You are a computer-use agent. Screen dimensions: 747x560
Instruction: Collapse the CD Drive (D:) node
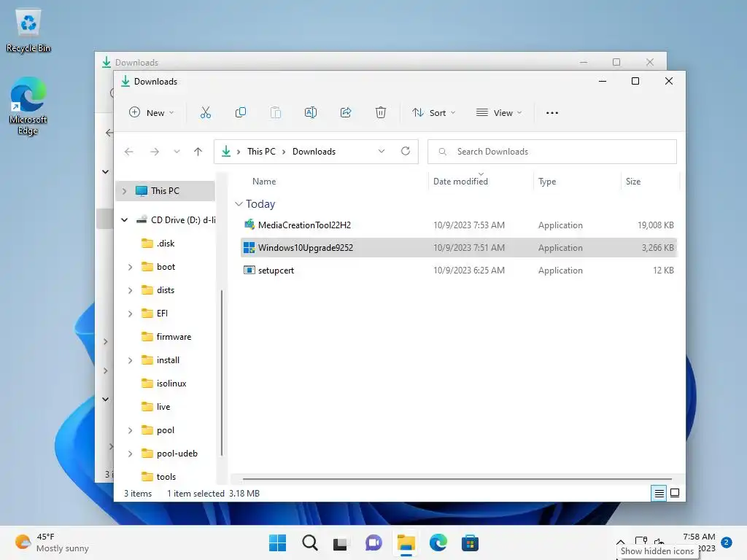[124, 220]
